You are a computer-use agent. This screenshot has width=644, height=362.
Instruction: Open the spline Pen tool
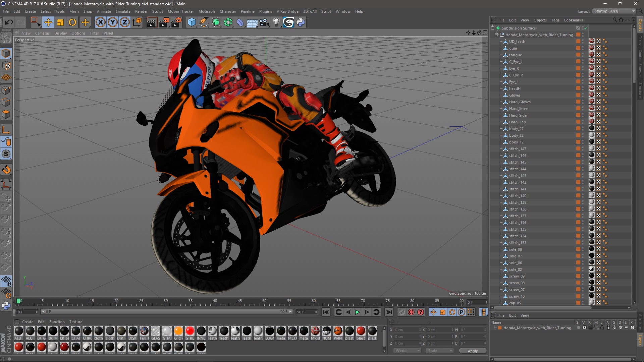point(204,22)
